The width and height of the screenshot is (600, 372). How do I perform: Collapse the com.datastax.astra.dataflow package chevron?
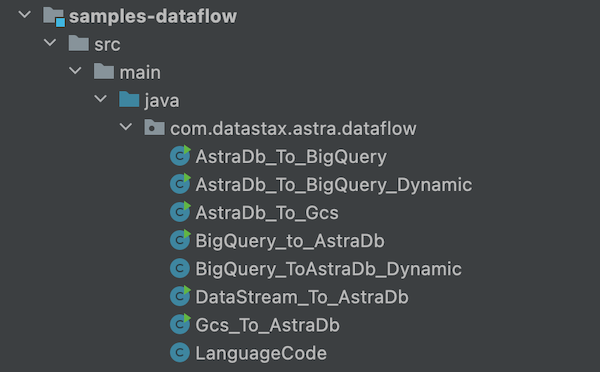(x=126, y=127)
